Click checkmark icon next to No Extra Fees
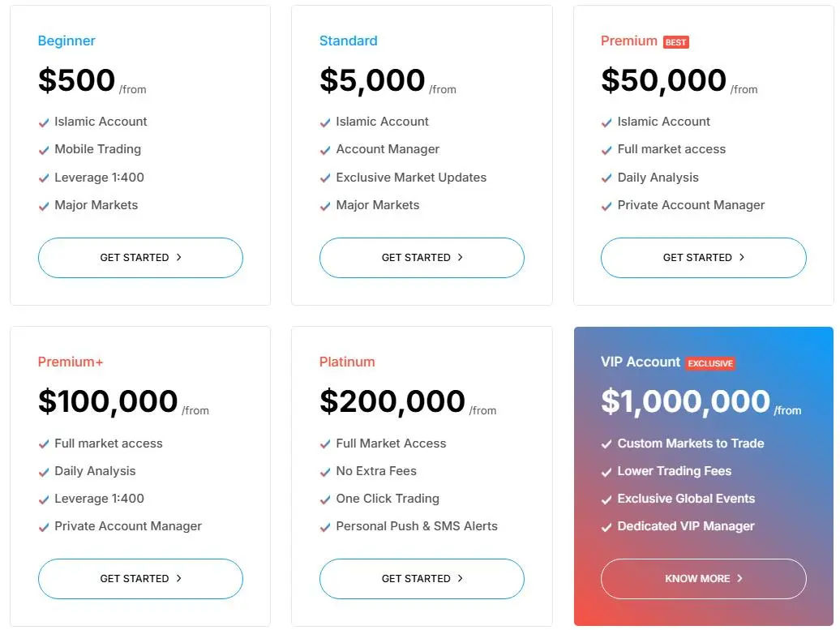 [x=325, y=472]
